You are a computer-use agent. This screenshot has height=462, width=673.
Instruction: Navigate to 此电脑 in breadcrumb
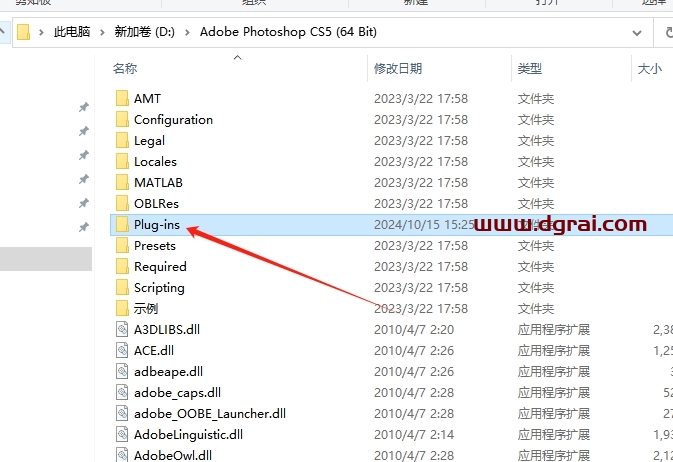point(72,32)
